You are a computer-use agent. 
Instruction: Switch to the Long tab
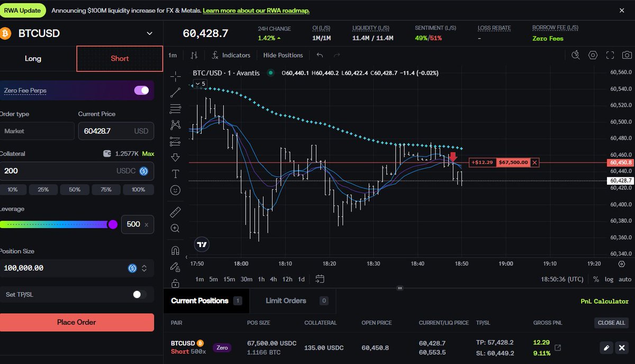[33, 58]
